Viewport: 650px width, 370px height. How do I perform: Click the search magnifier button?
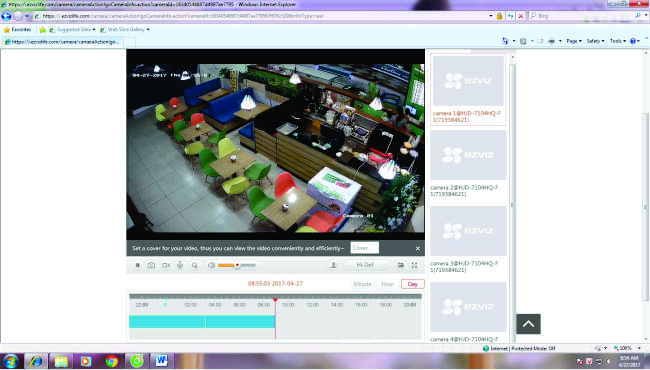click(x=638, y=16)
